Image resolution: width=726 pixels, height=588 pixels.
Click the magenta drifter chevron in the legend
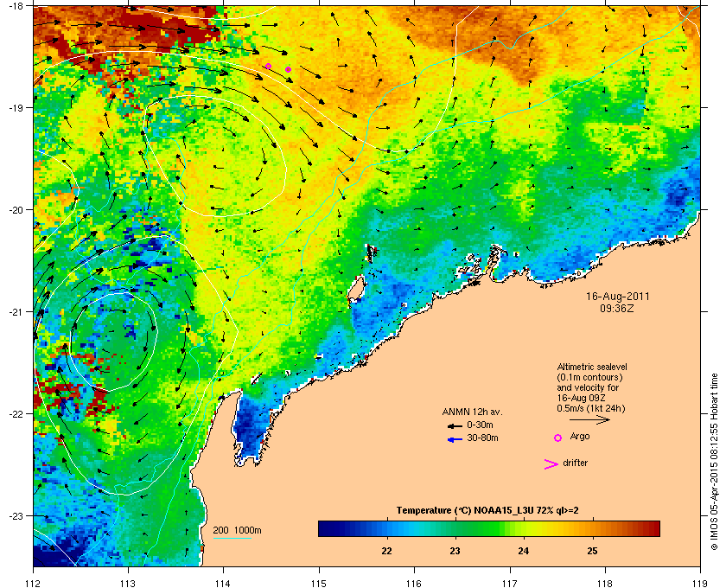click(x=551, y=464)
